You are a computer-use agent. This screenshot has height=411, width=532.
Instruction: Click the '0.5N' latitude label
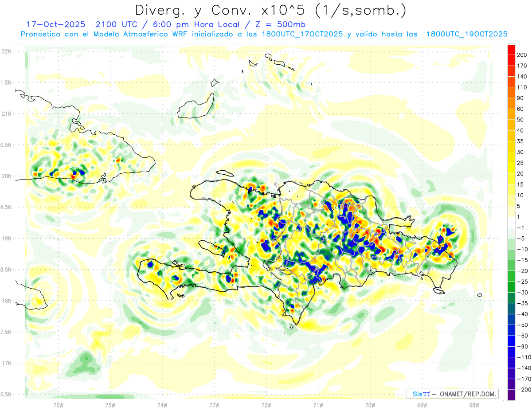click(6, 145)
